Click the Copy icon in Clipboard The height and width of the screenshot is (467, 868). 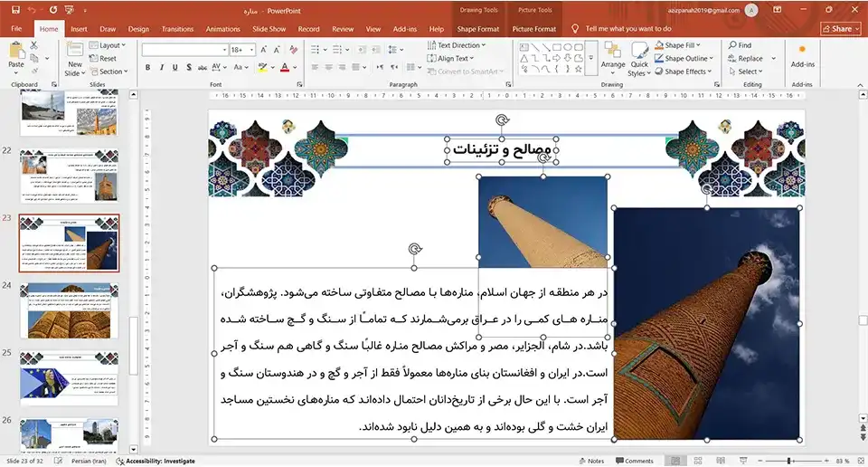tap(34, 58)
